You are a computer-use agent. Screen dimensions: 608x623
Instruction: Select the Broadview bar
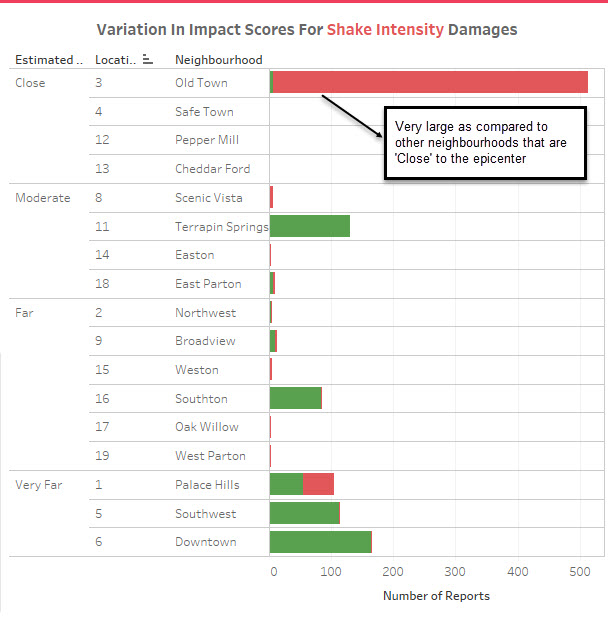(273, 341)
